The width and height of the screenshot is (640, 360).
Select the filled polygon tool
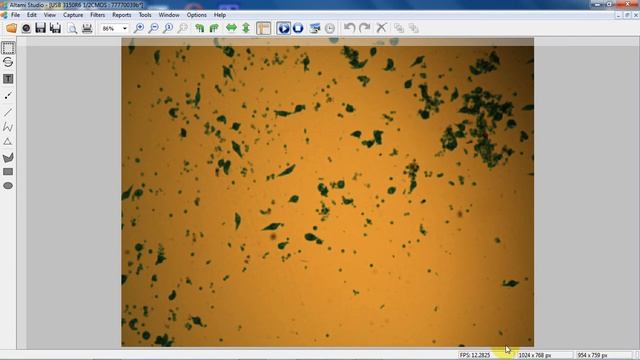(8, 157)
